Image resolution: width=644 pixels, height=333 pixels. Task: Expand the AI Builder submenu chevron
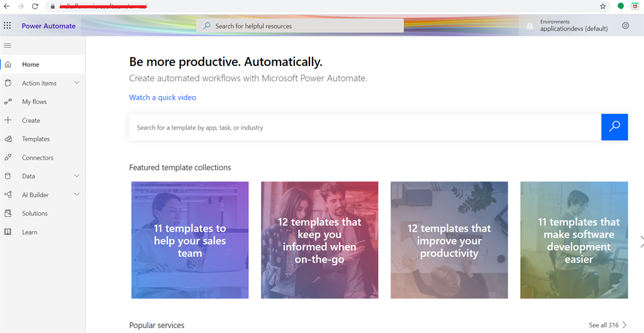click(x=77, y=195)
